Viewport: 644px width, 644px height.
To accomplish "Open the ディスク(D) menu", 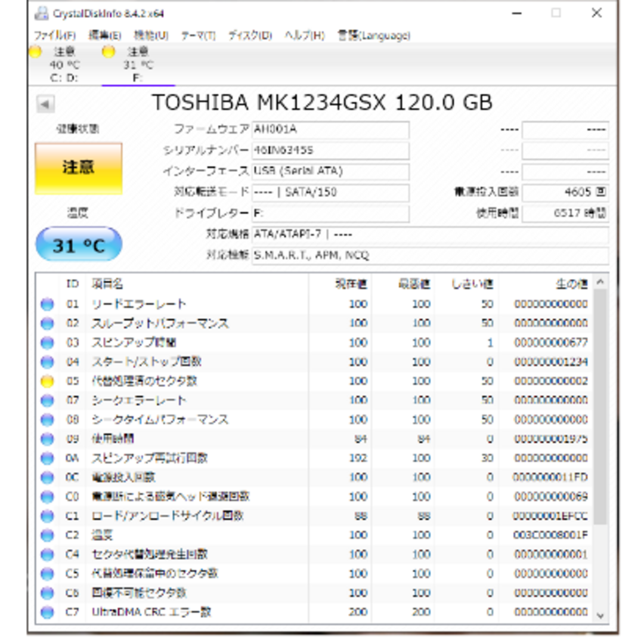I will tap(250, 36).
